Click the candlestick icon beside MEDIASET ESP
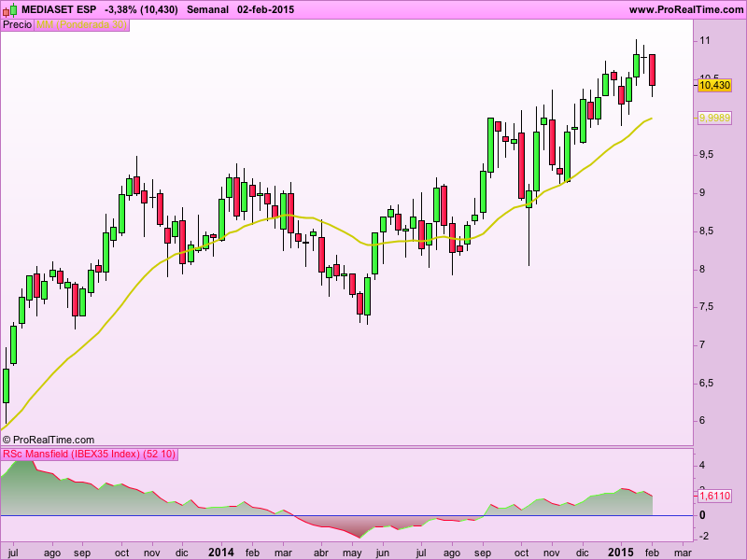747x560 pixels. [x=10, y=9]
